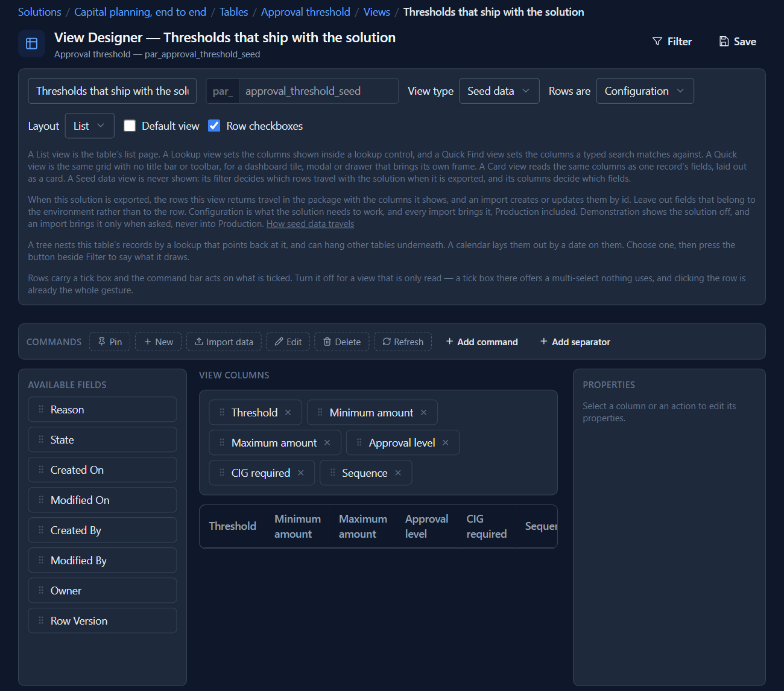Viewport: 784px width, 691px height.
Task: Select the Modified On available field
Action: (x=103, y=500)
